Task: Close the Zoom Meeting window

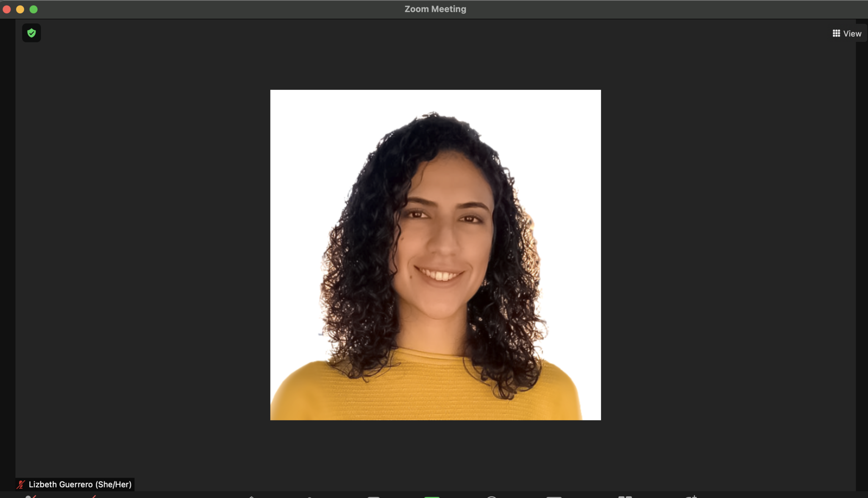Action: [7, 9]
